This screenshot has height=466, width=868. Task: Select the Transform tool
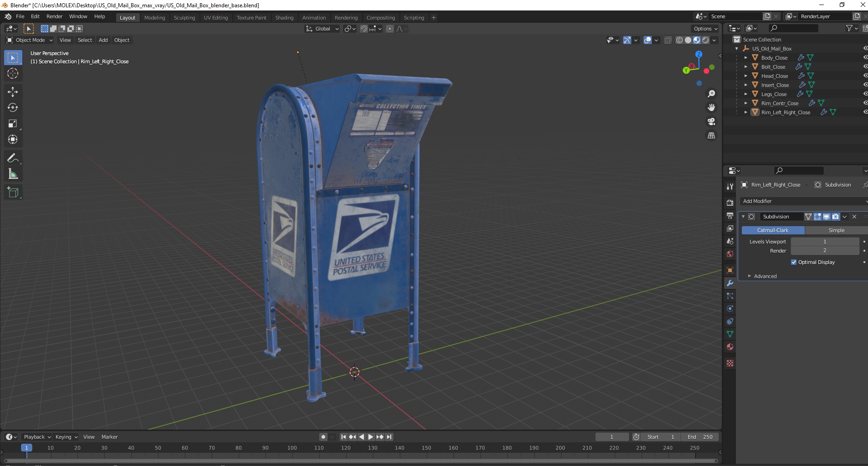point(13,139)
